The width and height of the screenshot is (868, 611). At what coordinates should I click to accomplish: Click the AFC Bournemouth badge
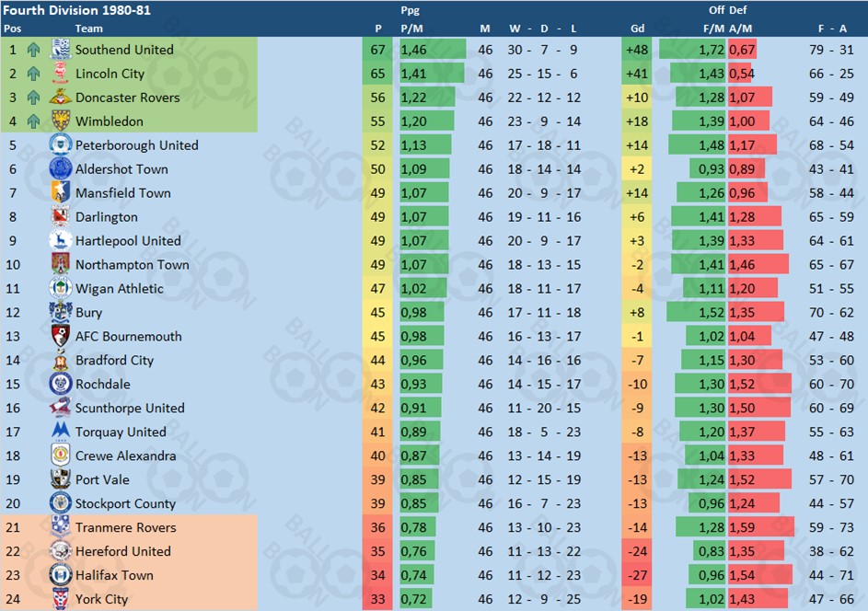click(61, 335)
